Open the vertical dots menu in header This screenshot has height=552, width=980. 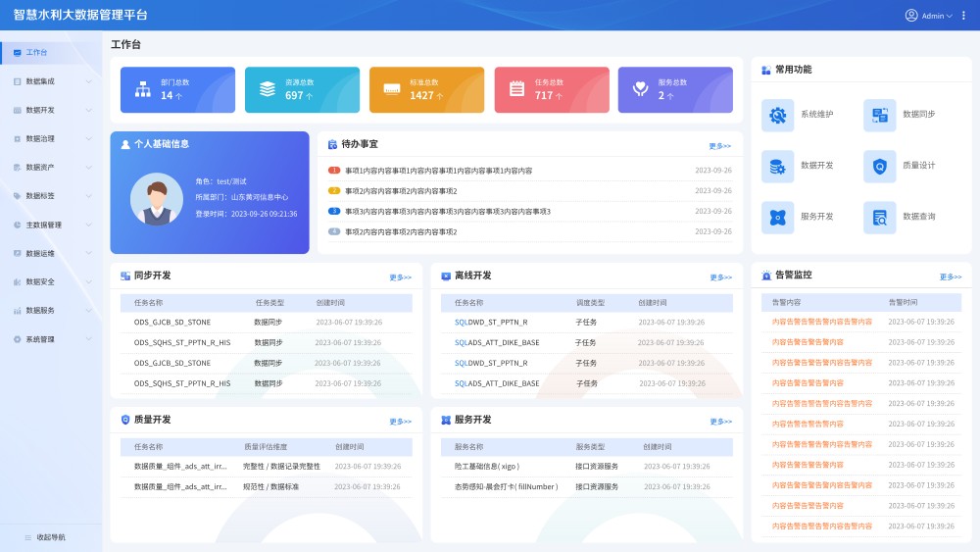click(963, 15)
